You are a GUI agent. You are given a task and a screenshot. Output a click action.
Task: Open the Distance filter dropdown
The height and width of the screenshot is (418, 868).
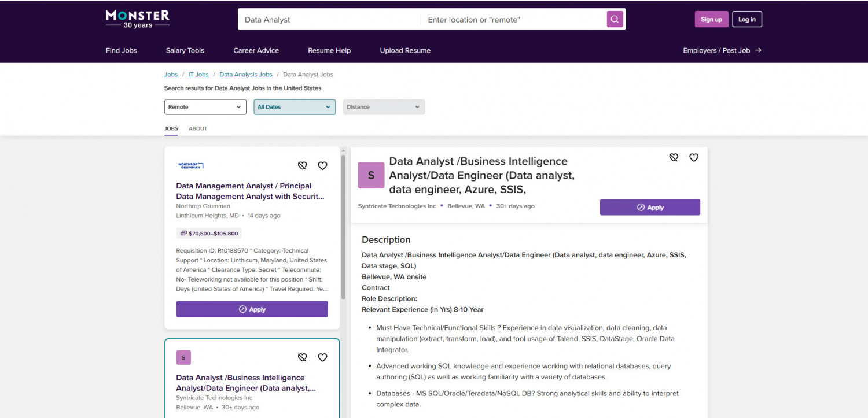pos(384,107)
